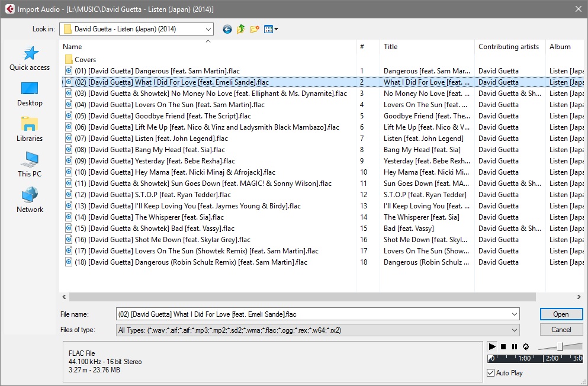Select (12) S.T.O.P file icon

[69, 194]
